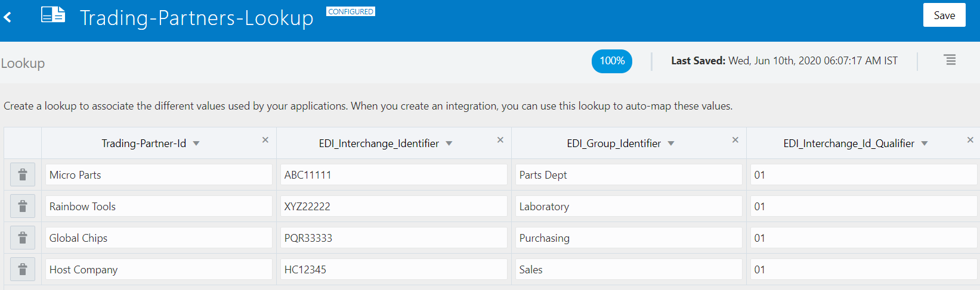Delete the Global Chips row

click(x=23, y=238)
